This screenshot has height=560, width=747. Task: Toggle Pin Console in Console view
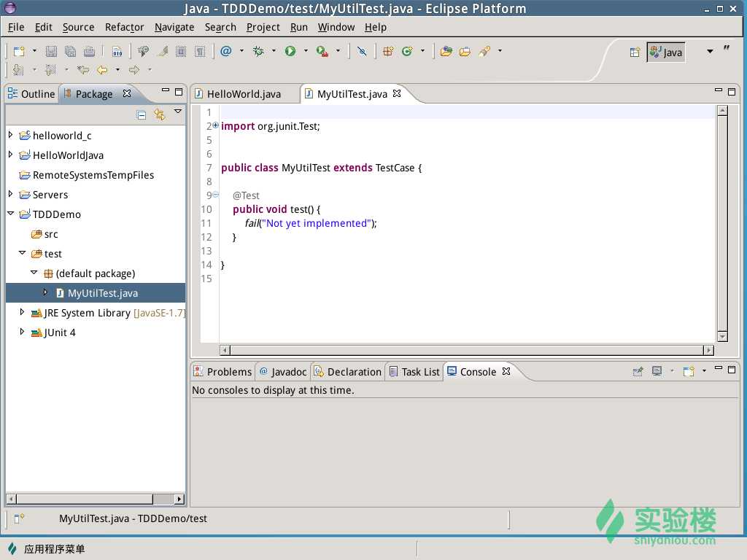click(x=638, y=371)
